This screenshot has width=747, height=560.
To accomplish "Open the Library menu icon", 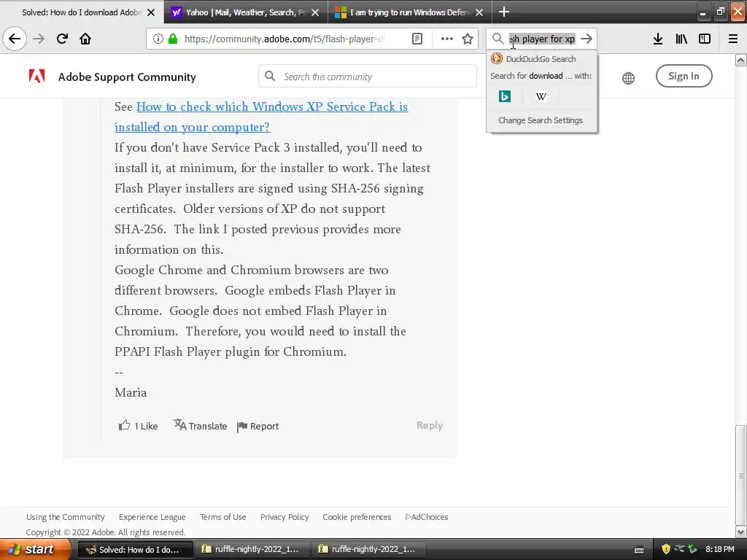I will 681,39.
